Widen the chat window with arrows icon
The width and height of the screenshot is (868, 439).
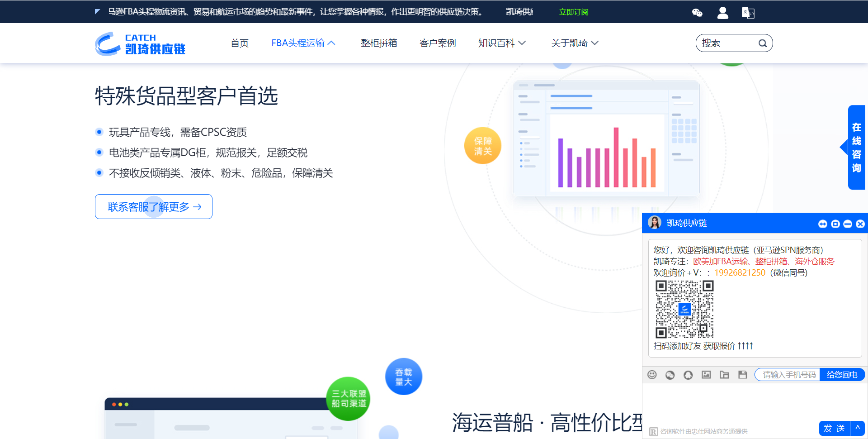pyautogui.click(x=823, y=224)
